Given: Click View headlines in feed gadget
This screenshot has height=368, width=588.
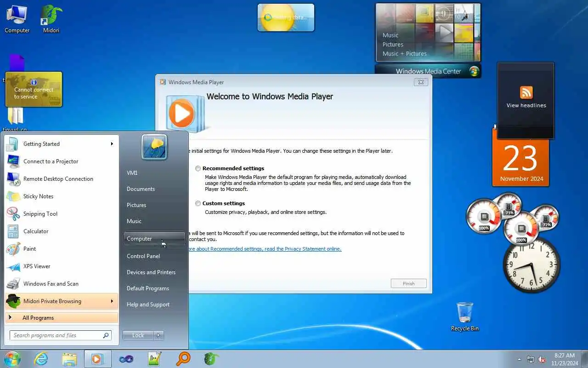Looking at the screenshot, I should [526, 105].
